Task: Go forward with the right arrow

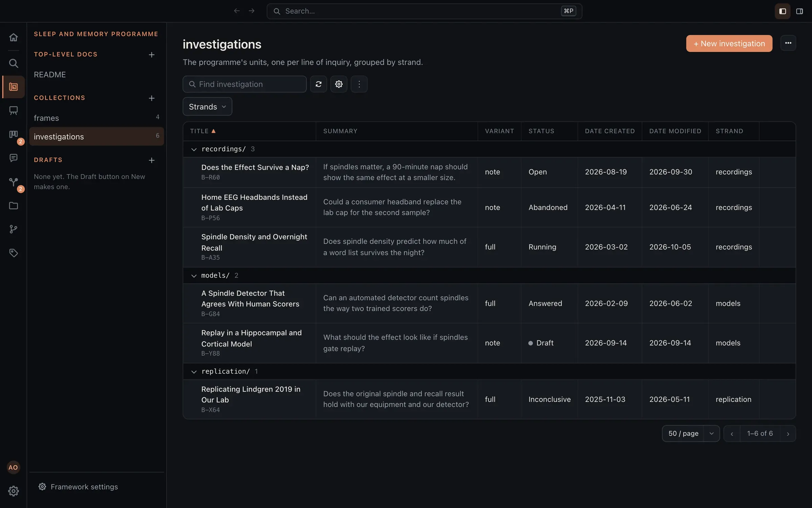Action: point(251,11)
